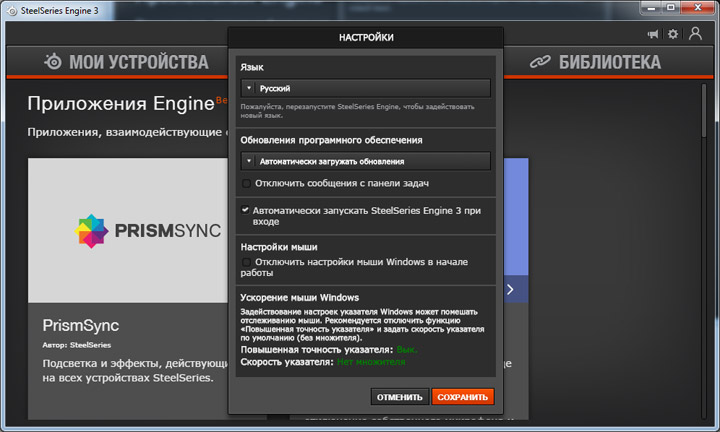Open the announcements megaphone icon
The width and height of the screenshot is (720, 432).
tap(652, 34)
